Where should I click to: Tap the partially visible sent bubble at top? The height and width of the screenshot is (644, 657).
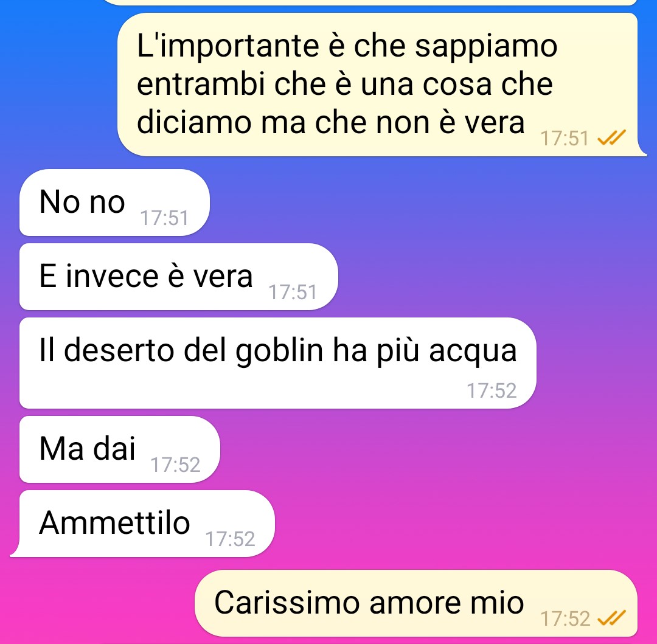pos(369,2)
